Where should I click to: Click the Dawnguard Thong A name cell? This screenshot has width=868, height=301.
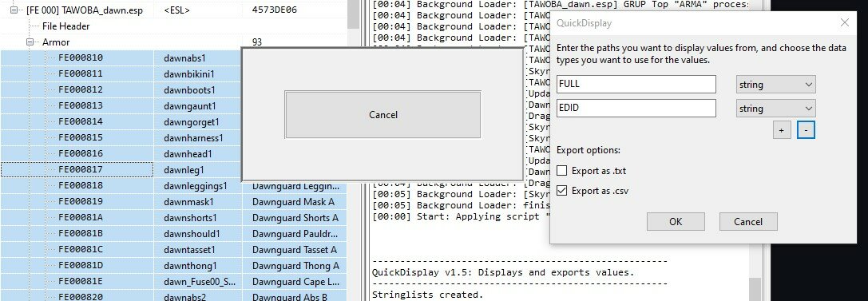[295, 266]
